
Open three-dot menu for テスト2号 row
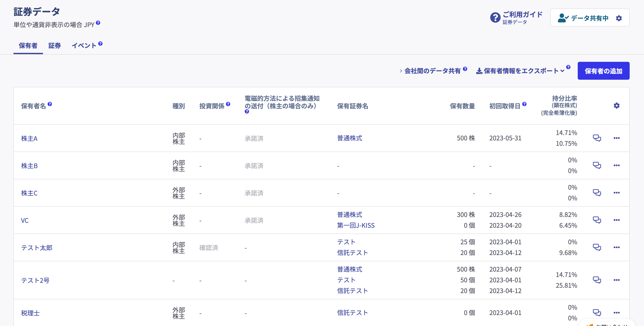(616, 280)
